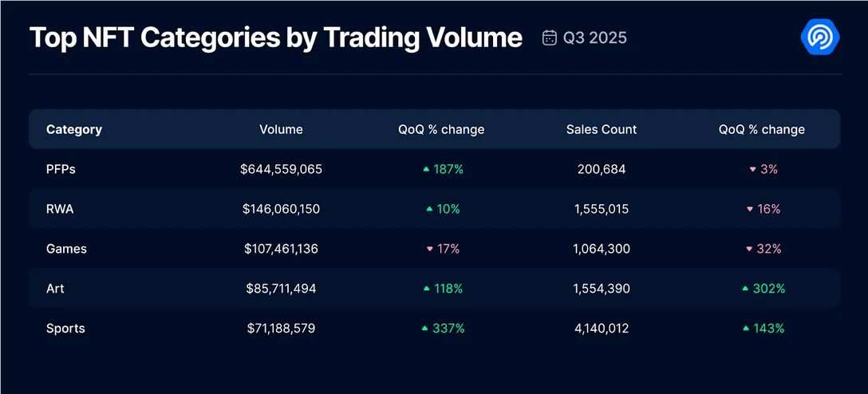Viewport: 868px width, 394px height.
Task: Click the red down arrow beside 17%
Action: click(429, 249)
